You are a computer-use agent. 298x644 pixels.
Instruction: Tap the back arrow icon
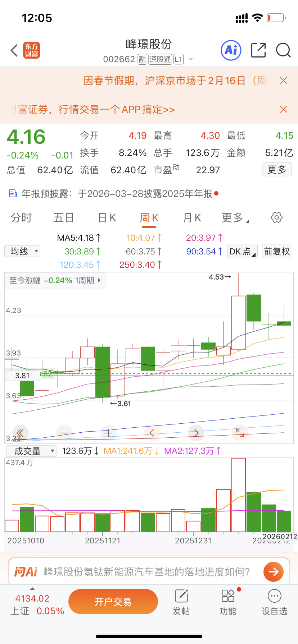14,50
